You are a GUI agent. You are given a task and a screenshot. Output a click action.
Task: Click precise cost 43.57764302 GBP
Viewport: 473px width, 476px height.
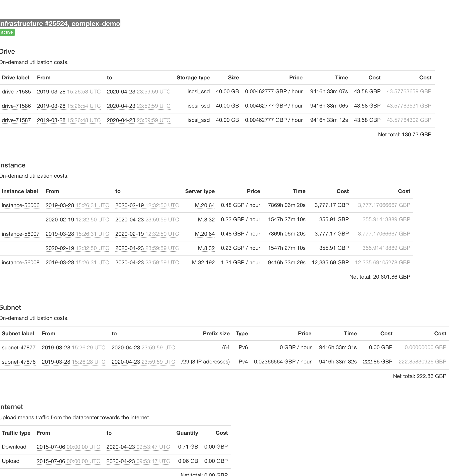pos(409,120)
